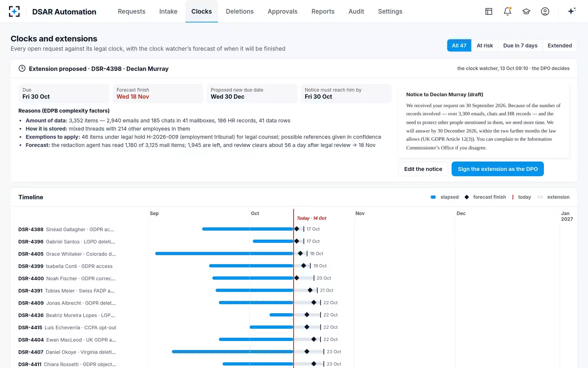
Task: Open DSR-4404 Ewan MacLeod row
Action: click(x=67, y=340)
